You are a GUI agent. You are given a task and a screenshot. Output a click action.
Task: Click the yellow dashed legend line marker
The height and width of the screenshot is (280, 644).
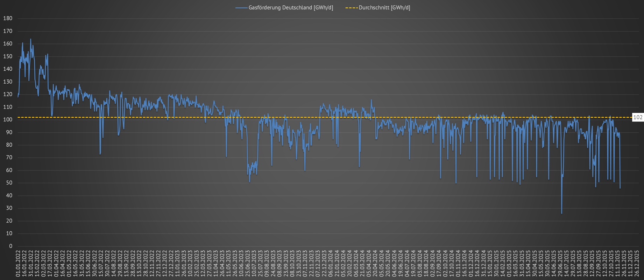point(352,8)
